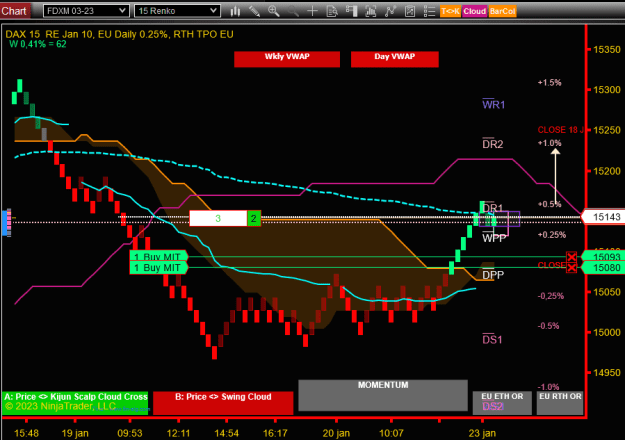Open the chart properties list icon
This screenshot has height=440, width=625.
pos(429,11)
